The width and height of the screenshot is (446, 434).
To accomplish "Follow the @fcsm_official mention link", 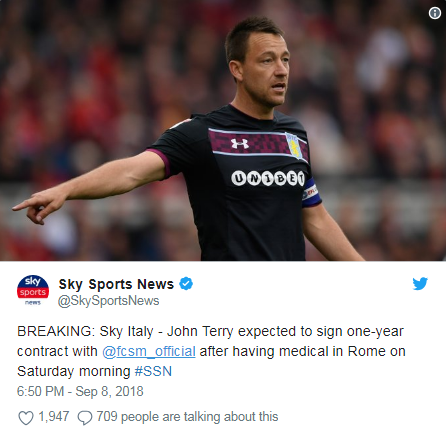I will (149, 352).
